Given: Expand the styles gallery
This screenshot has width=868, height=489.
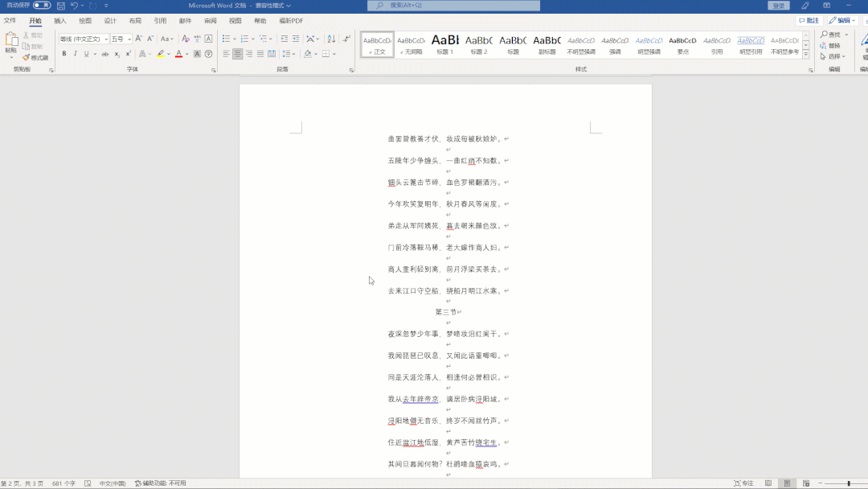Looking at the screenshot, I should [806, 54].
